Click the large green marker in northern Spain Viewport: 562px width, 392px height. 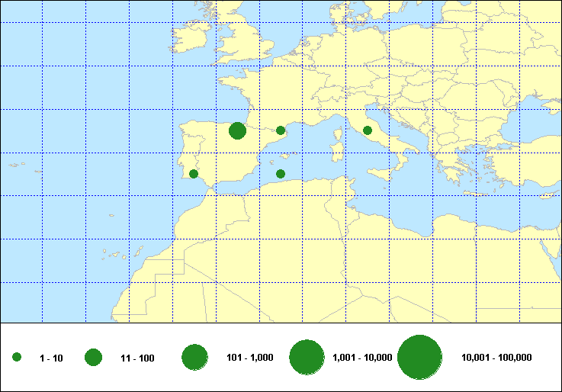(237, 131)
